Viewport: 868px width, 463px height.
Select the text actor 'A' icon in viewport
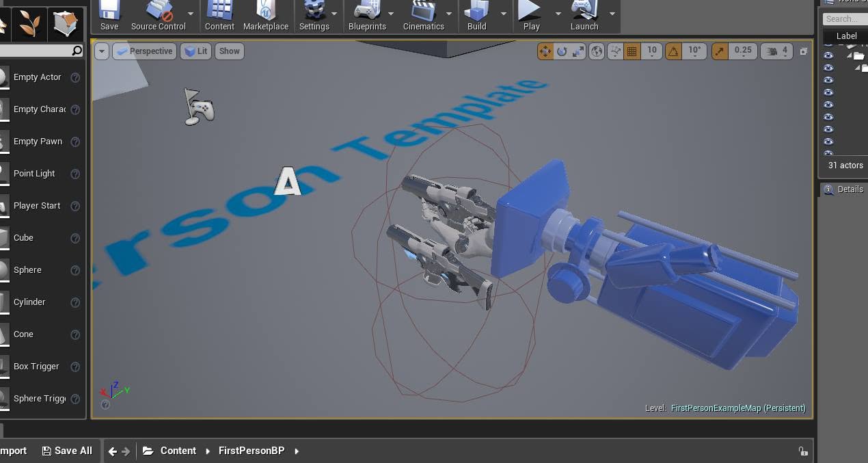(x=288, y=181)
